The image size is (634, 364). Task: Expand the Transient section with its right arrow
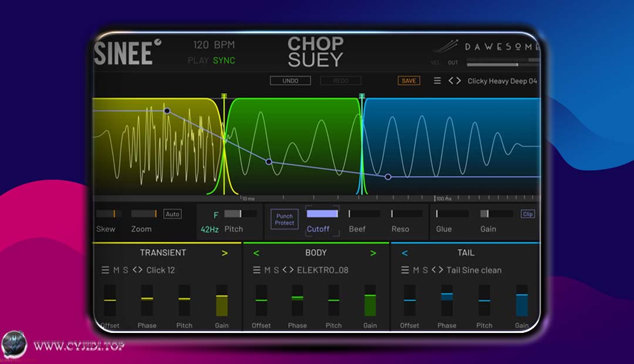(x=224, y=253)
